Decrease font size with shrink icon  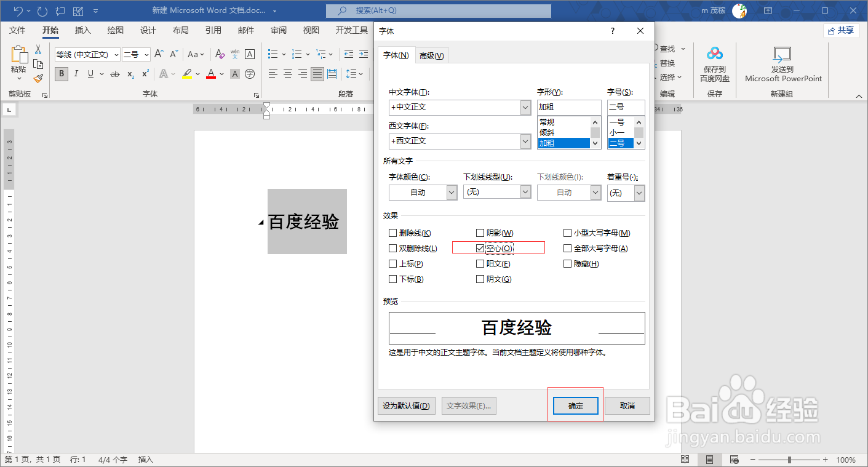[x=174, y=54]
